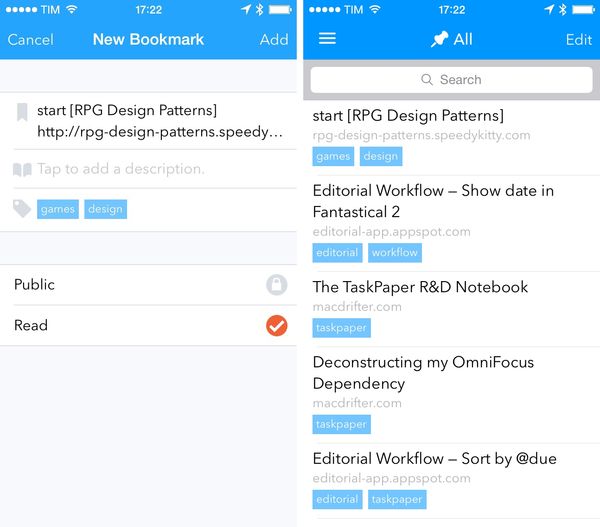Select the design tag in bookmark list

(x=380, y=156)
